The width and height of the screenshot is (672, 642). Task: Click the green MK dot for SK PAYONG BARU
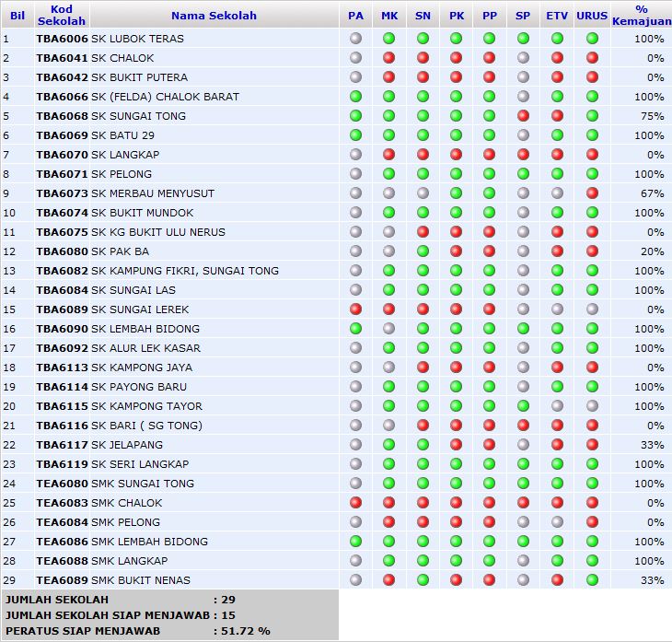pos(388,387)
